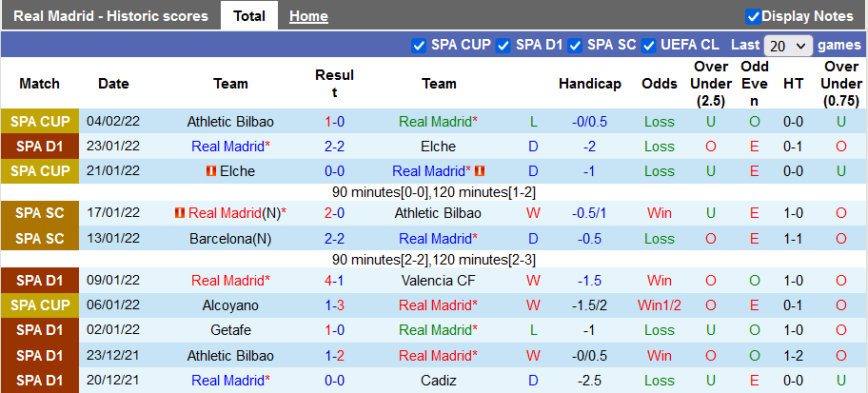Click the Cadiz team name

point(438,380)
